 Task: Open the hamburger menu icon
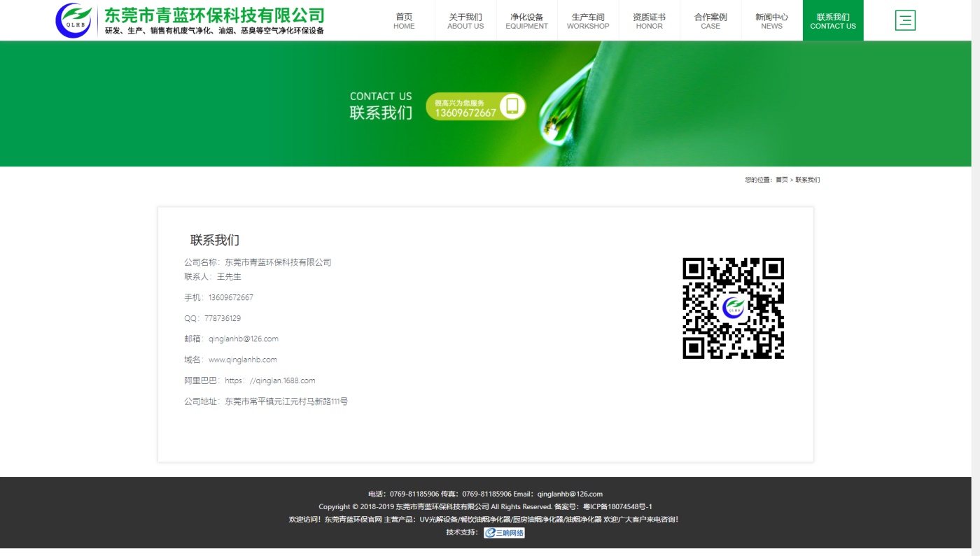905,20
